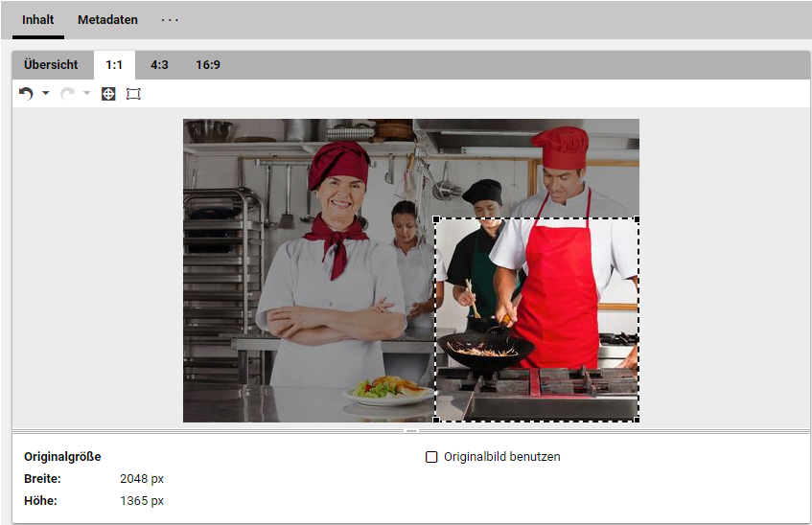Select the 1:1 aspect ratio tab
Image resolution: width=812 pixels, height=525 pixels.
tap(114, 65)
